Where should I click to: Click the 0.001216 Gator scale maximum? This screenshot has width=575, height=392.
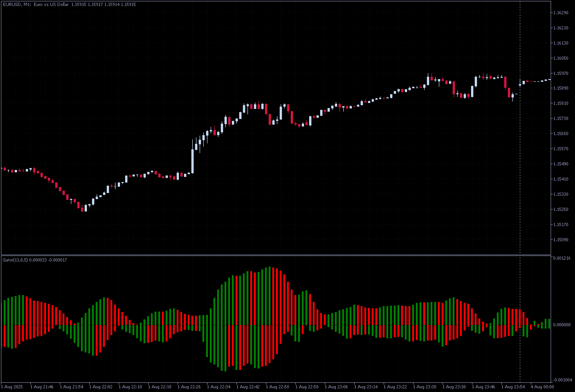coord(562,258)
